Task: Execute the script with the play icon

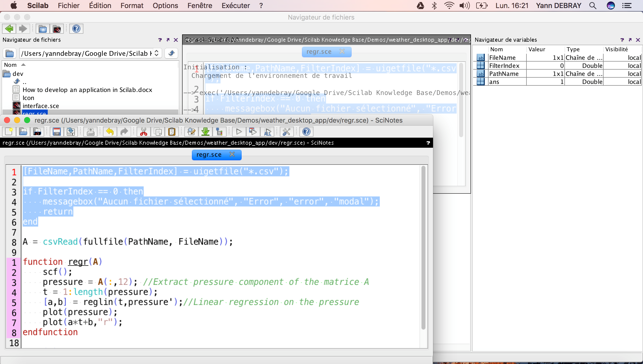Action: click(x=239, y=132)
